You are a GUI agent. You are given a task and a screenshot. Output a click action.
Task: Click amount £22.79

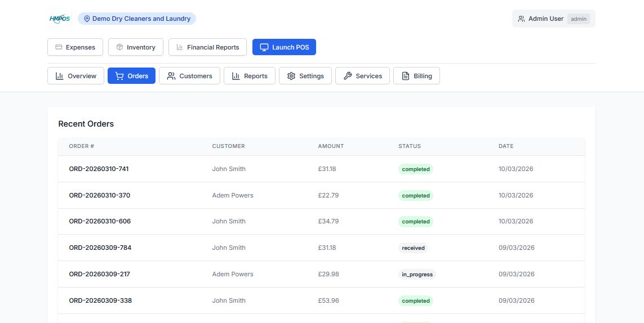[328, 195]
